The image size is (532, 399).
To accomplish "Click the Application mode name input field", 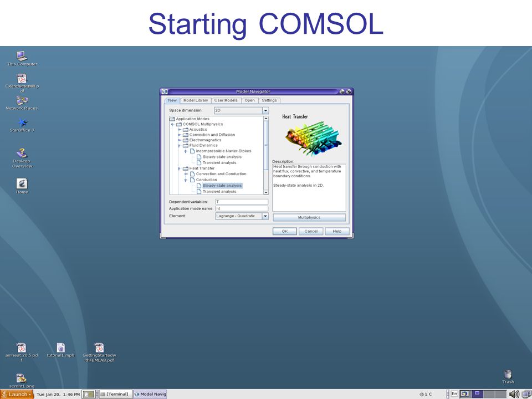I will [242, 209].
